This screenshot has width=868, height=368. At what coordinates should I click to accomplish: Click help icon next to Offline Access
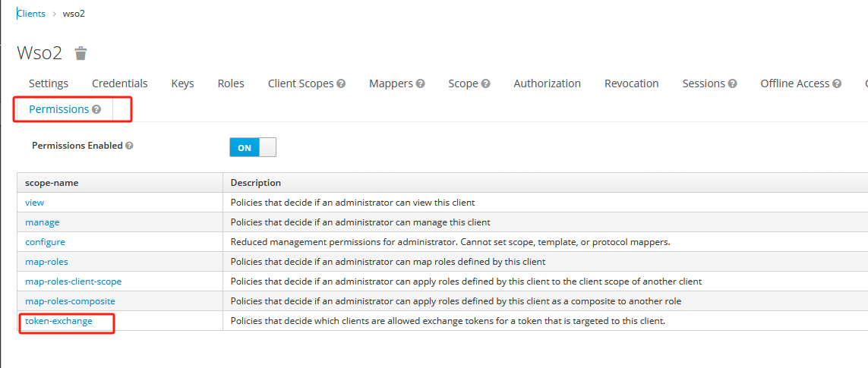tap(837, 84)
